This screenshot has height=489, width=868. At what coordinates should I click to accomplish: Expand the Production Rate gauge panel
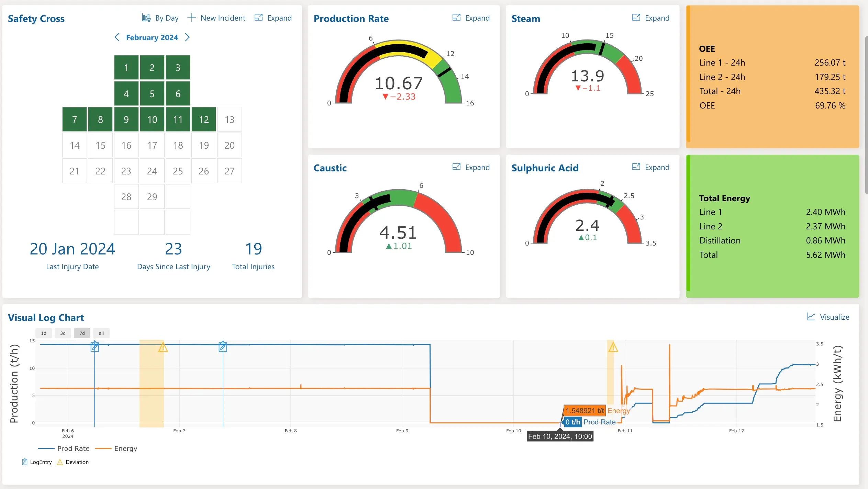pyautogui.click(x=471, y=18)
